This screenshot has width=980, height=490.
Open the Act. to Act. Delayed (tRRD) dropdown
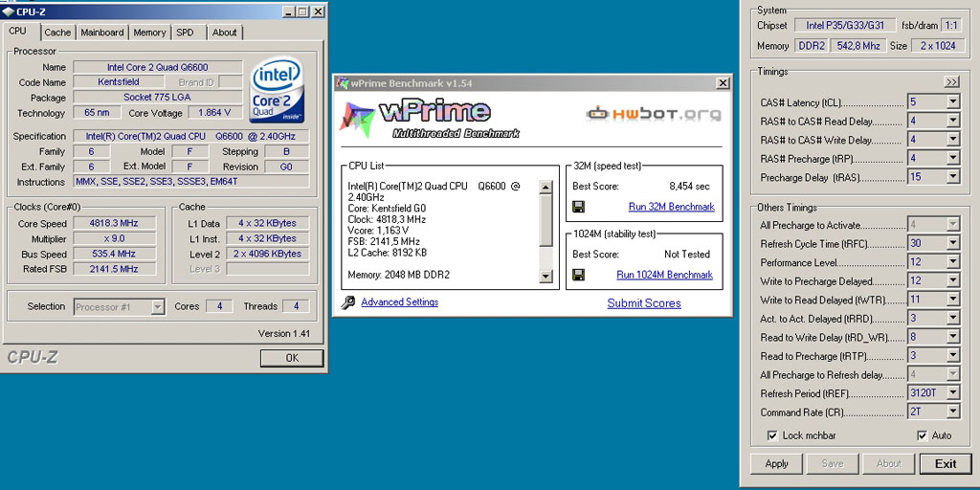coord(952,318)
